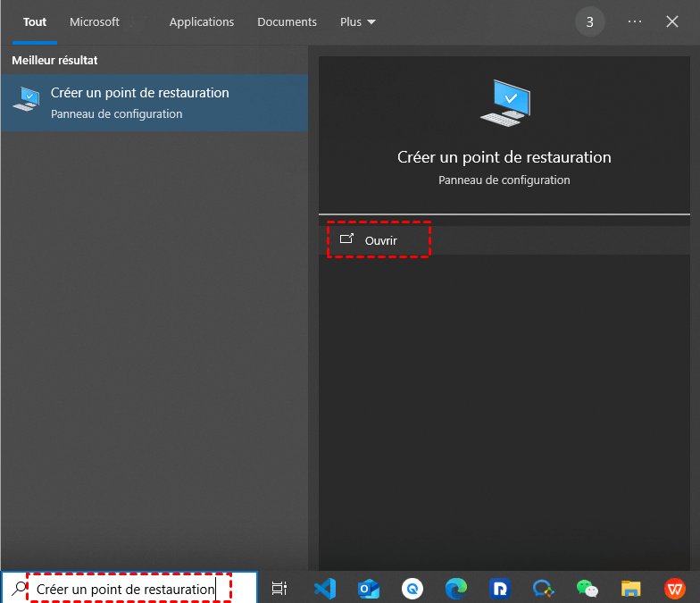700x603 pixels.
Task: Open File Explorer folder icon
Action: pyautogui.click(x=631, y=588)
